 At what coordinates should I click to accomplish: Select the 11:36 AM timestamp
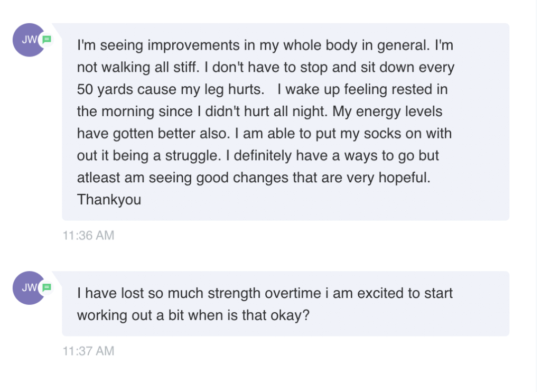(x=88, y=235)
